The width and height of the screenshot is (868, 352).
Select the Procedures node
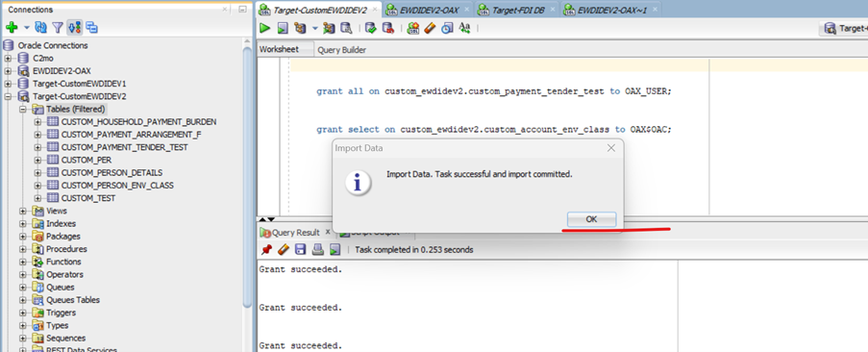(66, 249)
